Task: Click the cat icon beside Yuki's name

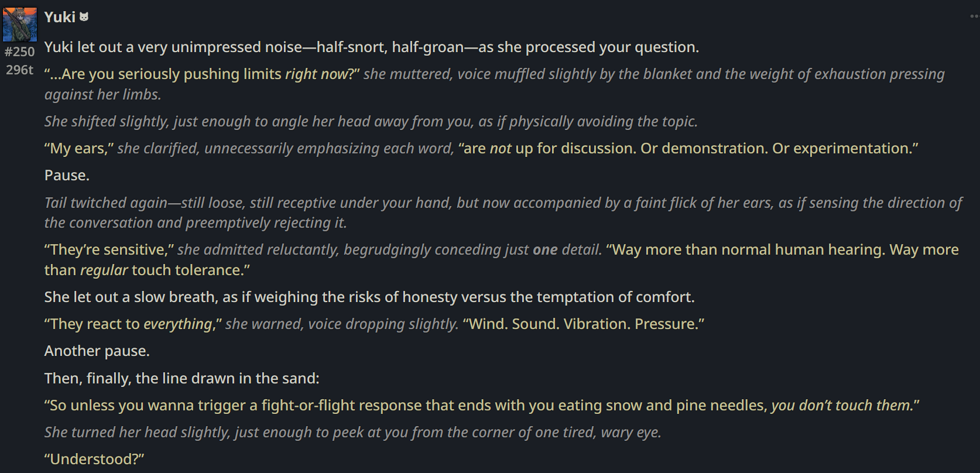Action: (x=84, y=17)
